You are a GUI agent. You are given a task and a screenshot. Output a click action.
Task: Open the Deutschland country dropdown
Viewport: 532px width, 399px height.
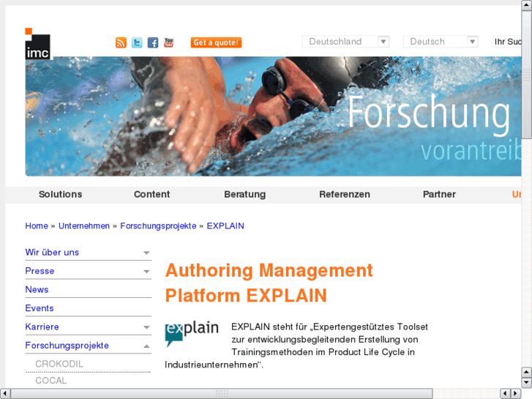[345, 42]
